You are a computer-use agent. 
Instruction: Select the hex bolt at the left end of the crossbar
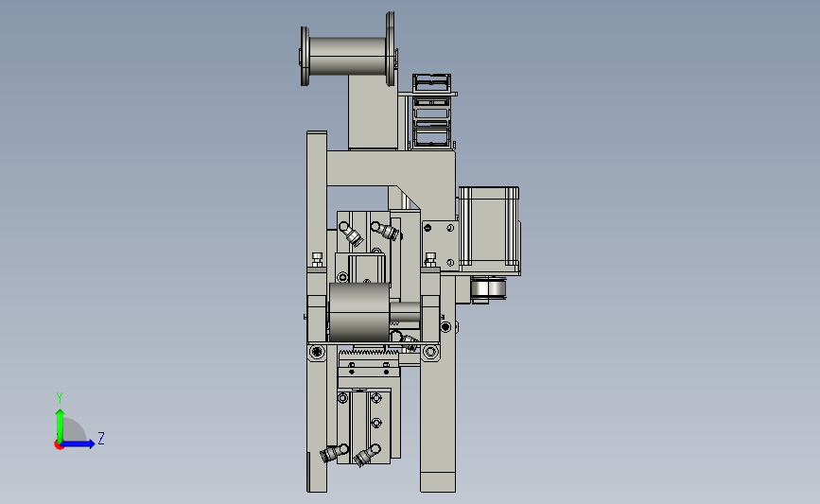tap(317, 352)
